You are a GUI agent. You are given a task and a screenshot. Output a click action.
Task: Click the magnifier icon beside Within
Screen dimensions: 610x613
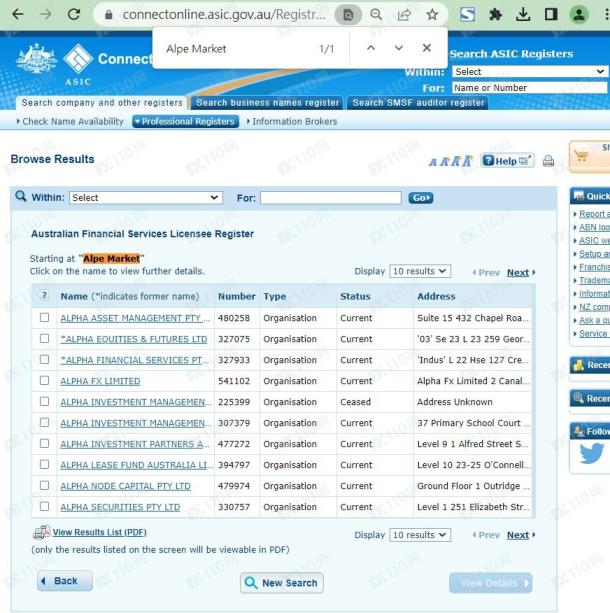point(21,196)
